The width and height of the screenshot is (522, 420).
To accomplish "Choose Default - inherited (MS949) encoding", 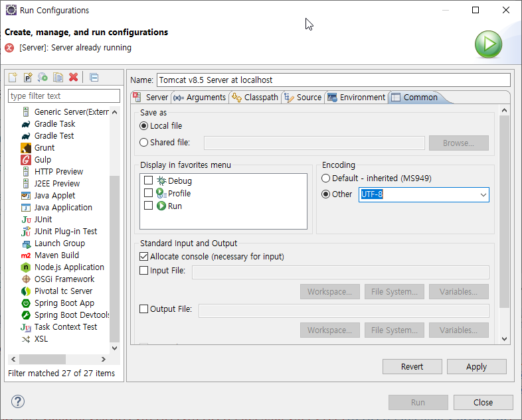I will 326,178.
